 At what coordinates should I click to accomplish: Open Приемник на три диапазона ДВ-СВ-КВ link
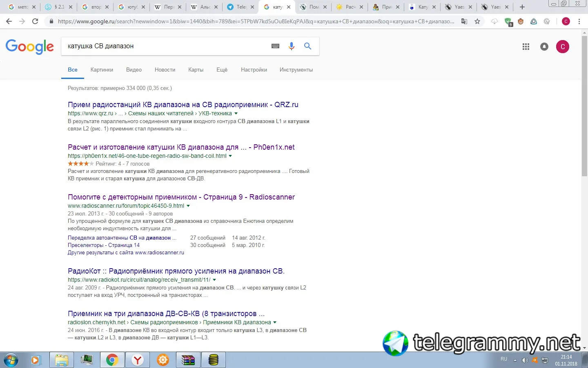(166, 314)
